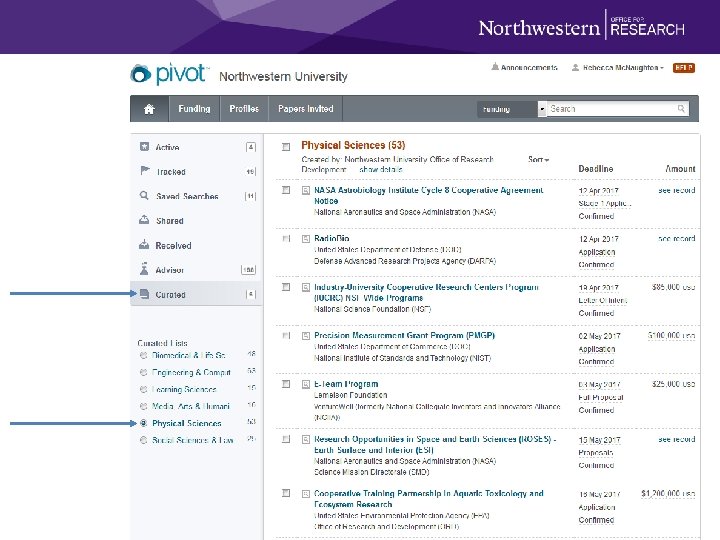
Task: Tick checkbox for Research Opportunities in Space (ROSES)
Action: 286,439
